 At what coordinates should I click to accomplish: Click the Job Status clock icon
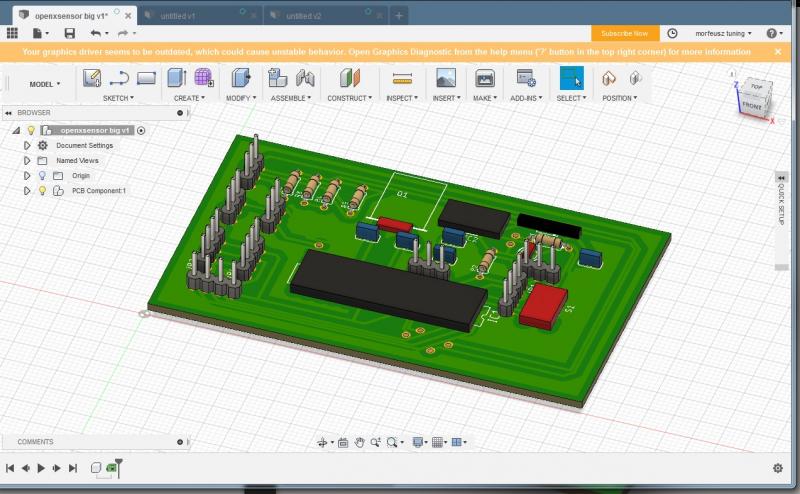coord(672,33)
